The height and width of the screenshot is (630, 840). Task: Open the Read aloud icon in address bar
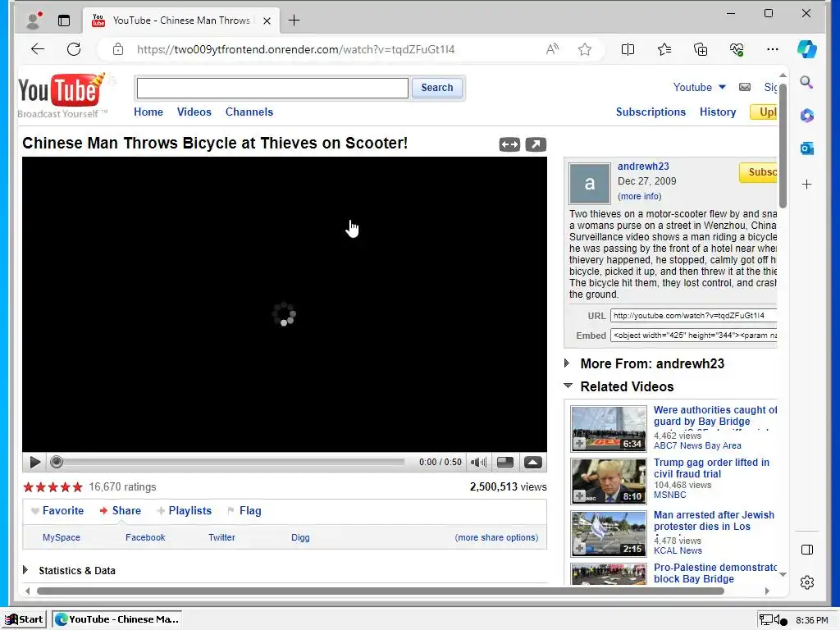[552, 49]
